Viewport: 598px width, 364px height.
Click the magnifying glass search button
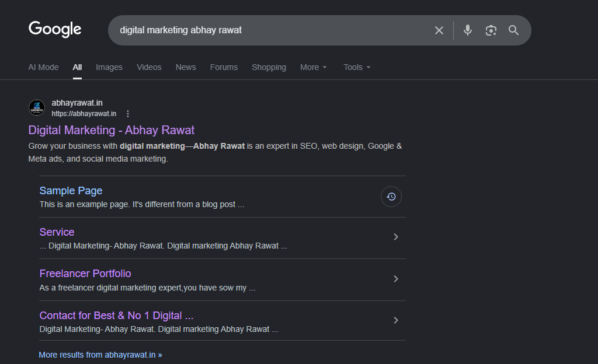(513, 30)
